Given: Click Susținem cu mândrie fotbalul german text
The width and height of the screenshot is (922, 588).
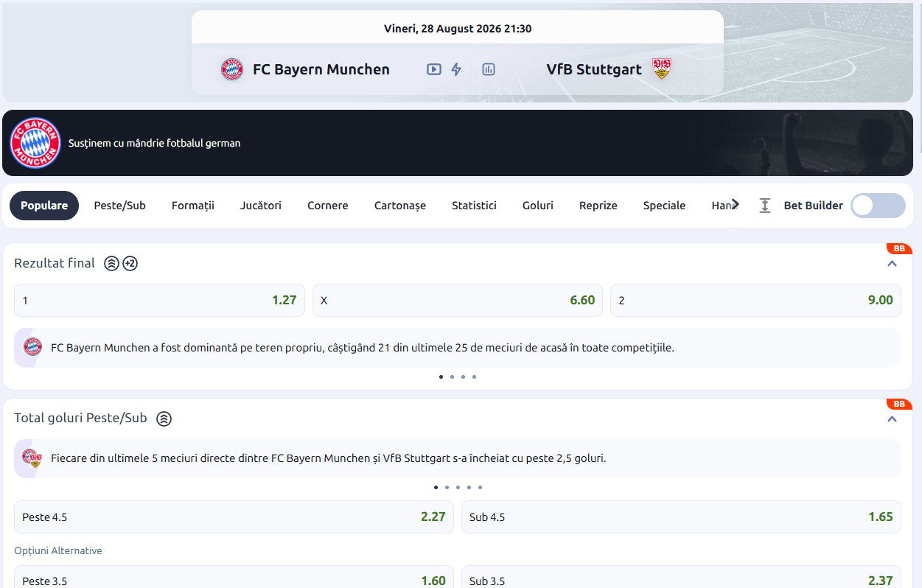Looking at the screenshot, I should pos(154,143).
